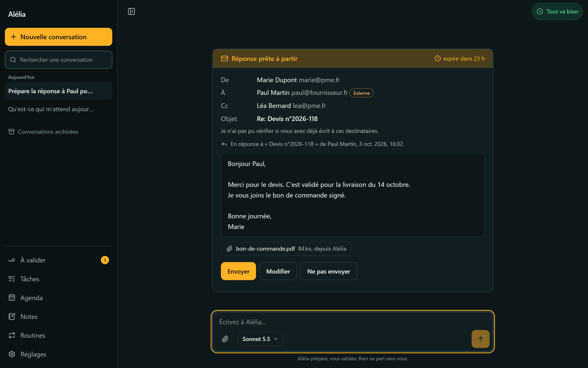Open conversation Prépare la réponse à Paul
The image size is (588, 368).
click(x=59, y=91)
